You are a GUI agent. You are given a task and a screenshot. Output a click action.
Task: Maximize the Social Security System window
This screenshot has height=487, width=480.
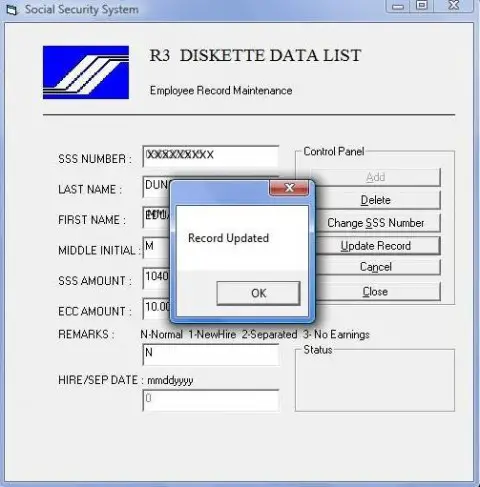(422, 6)
